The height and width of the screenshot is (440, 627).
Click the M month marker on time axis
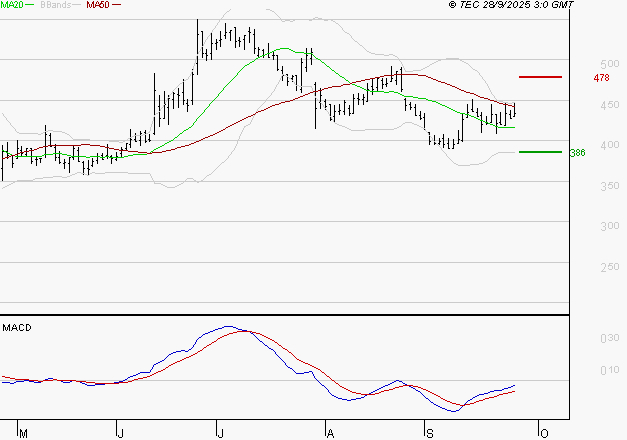(x=23, y=433)
